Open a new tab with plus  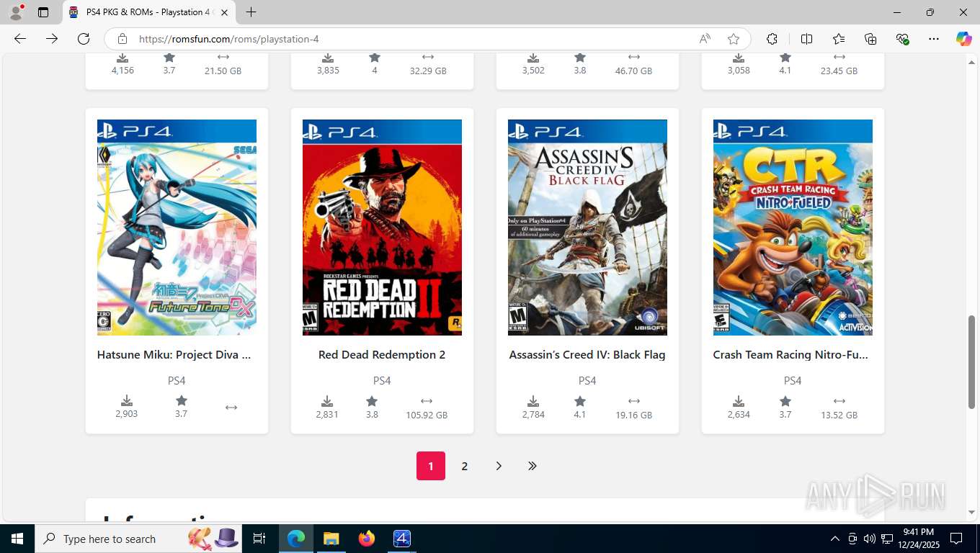coord(251,12)
